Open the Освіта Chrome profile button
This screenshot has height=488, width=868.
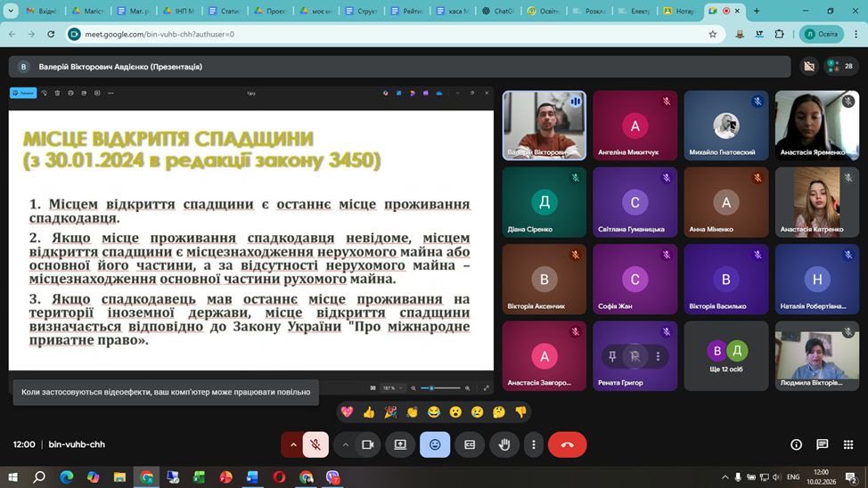pos(822,35)
